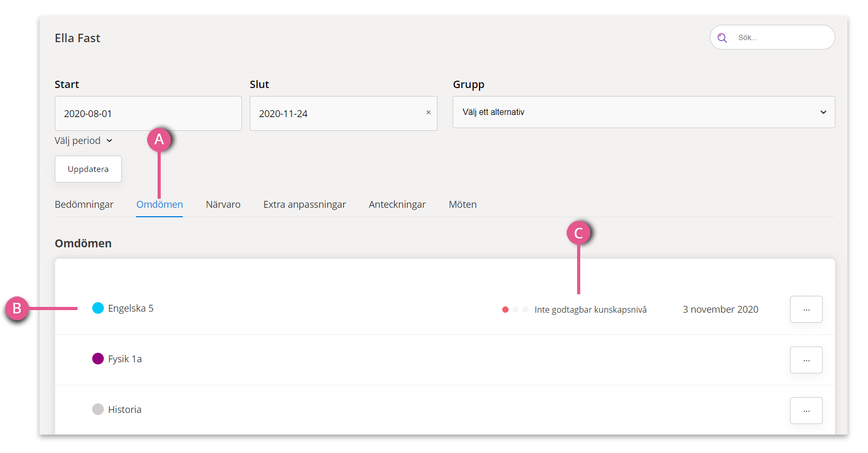Click the purple Fysik 1a color dot
The image size is (868, 453).
tap(98, 359)
